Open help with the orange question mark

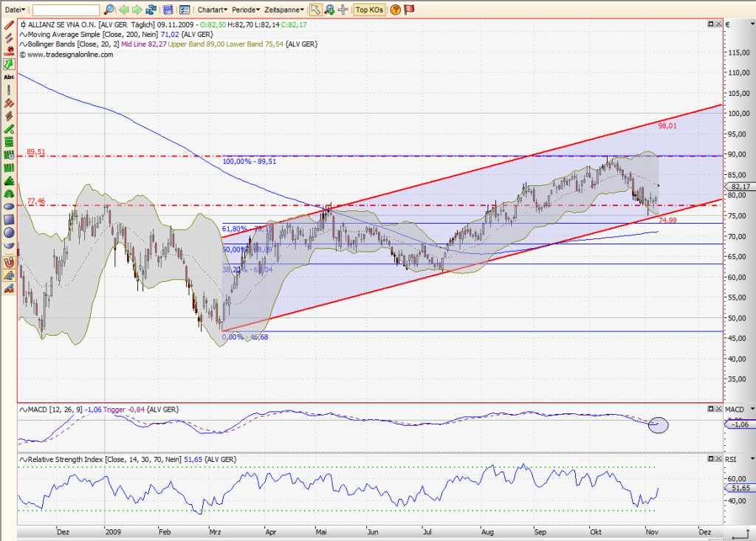[396, 9]
